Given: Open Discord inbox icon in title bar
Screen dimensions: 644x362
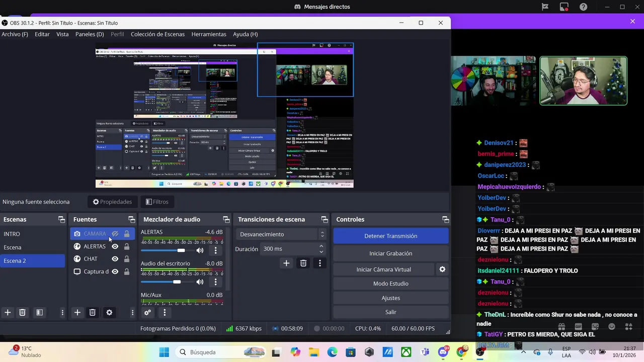Looking at the screenshot, I should click(564, 7).
